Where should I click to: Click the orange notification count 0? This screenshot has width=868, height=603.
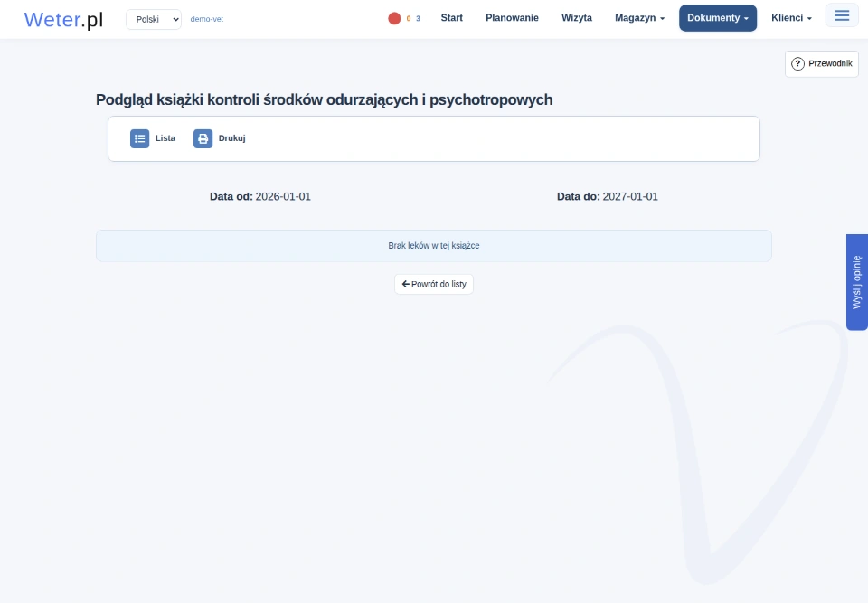click(x=409, y=18)
